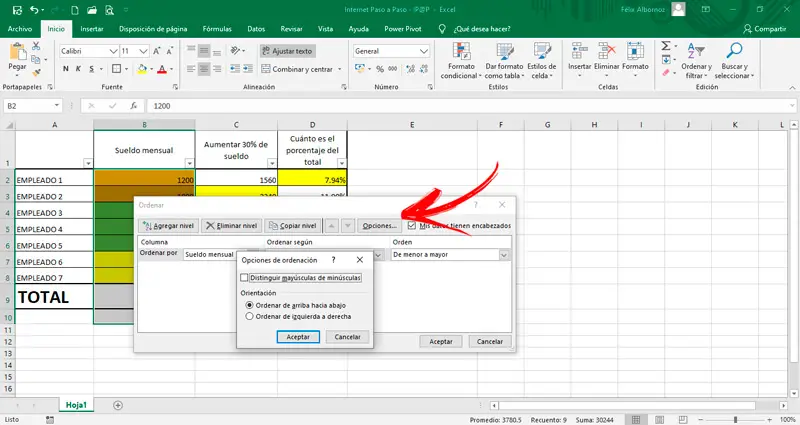Screen dimensions: 800x425
Task: Align text left in Alineación group
Action: tap(191, 69)
